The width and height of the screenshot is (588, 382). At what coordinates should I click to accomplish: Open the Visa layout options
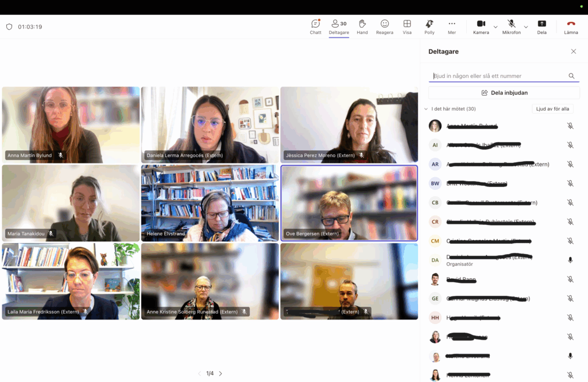coord(407,26)
